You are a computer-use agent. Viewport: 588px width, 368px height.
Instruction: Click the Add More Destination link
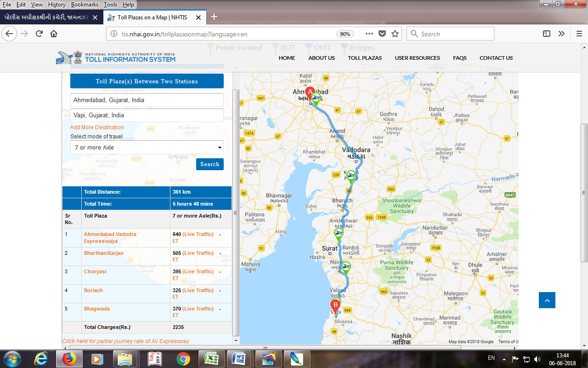tap(97, 127)
